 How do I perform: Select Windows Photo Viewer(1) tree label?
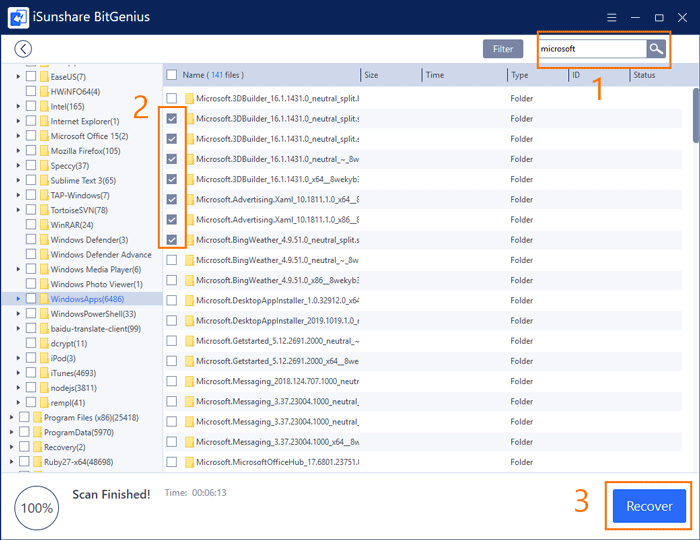(x=96, y=284)
